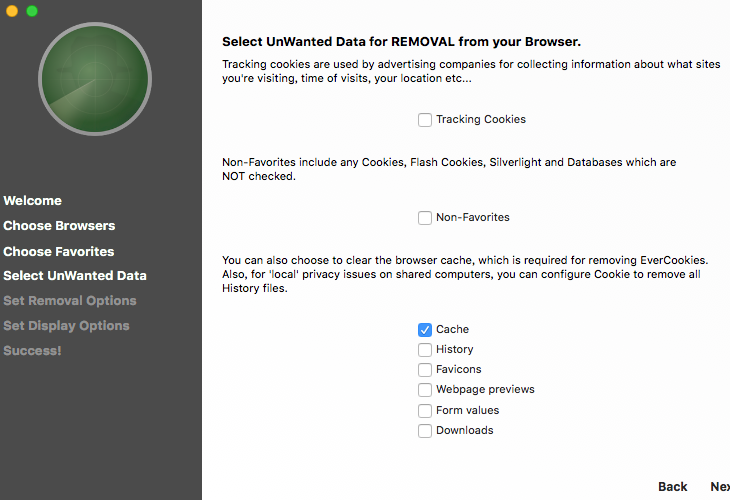Go to the Welcome step

[33, 201]
